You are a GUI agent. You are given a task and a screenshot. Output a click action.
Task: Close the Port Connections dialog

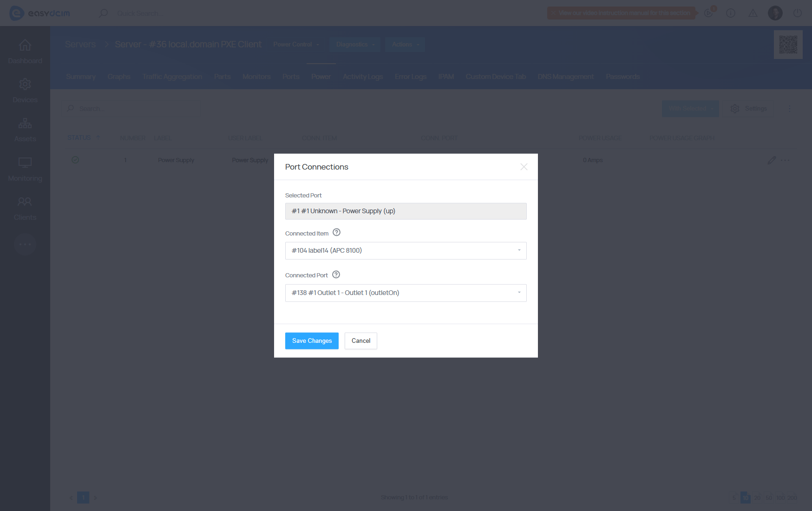click(x=524, y=167)
